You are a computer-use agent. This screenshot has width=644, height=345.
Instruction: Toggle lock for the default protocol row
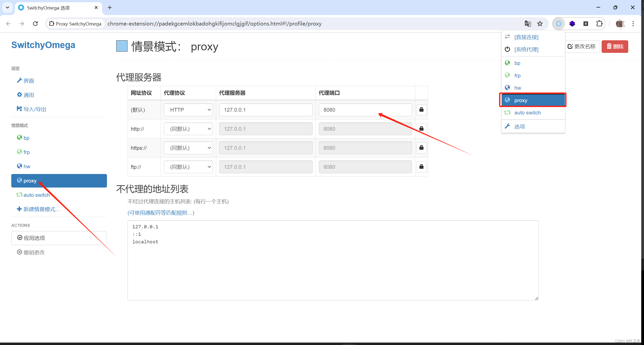pos(421,110)
